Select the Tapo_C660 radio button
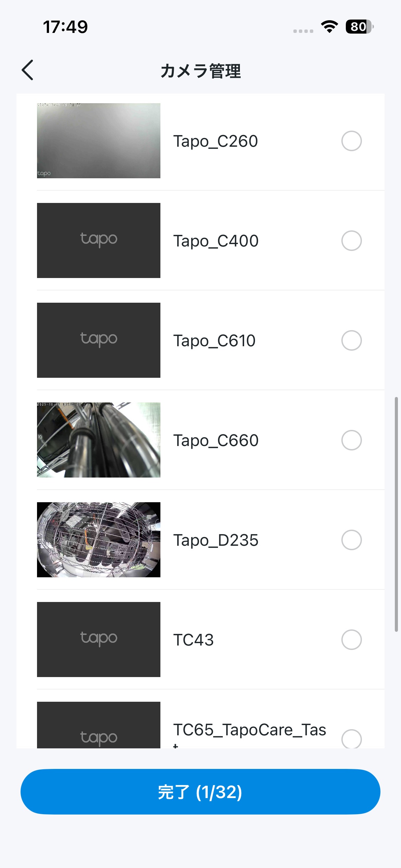 (351, 440)
